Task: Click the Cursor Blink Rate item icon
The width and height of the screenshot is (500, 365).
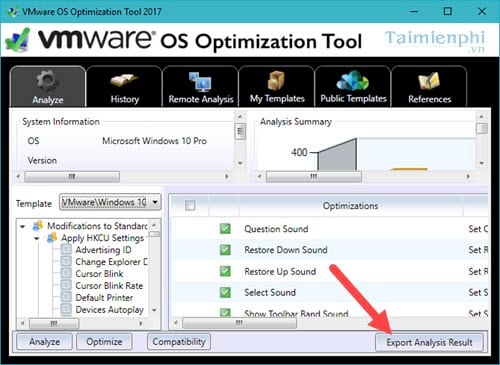Action: pos(66,285)
